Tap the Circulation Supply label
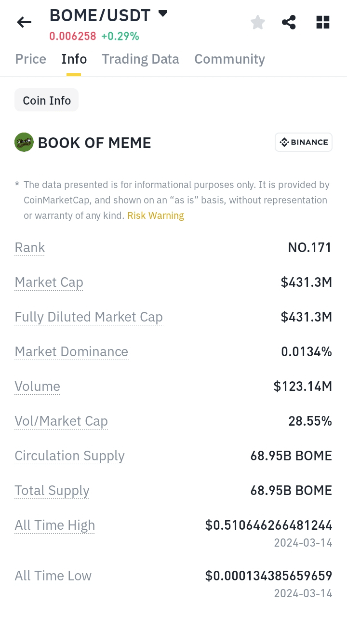This screenshot has height=644, width=347. pyautogui.click(x=70, y=456)
